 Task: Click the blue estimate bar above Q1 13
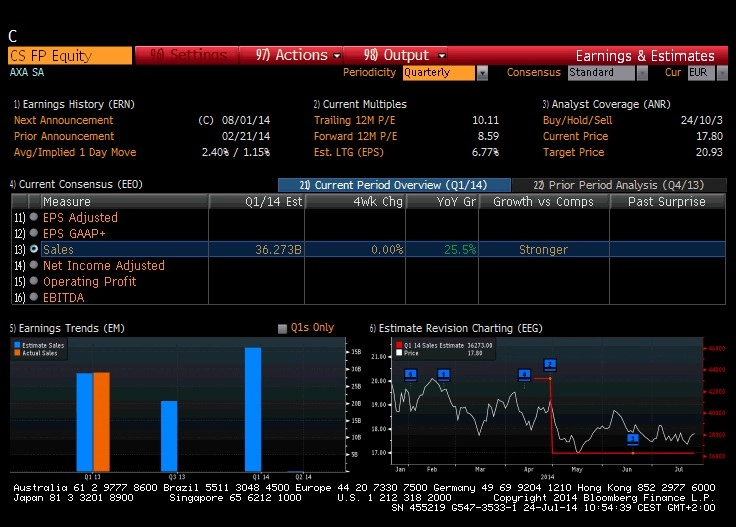click(84, 422)
